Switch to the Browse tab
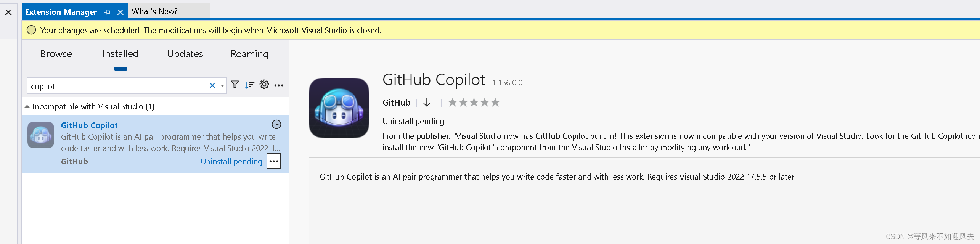 tap(56, 54)
